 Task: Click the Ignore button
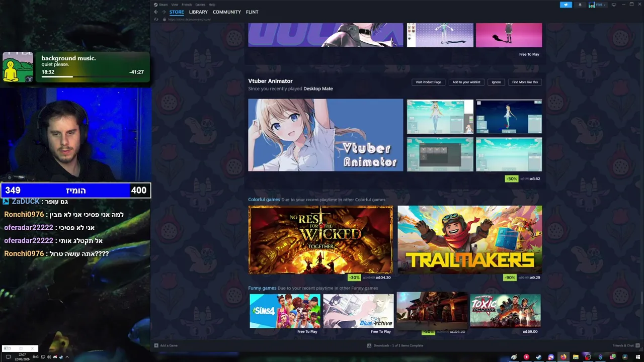pos(496,82)
